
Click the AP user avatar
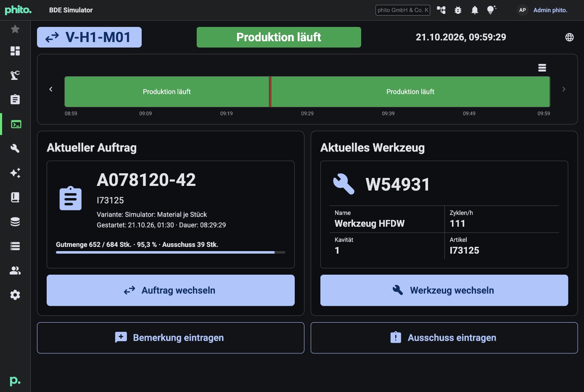[523, 10]
